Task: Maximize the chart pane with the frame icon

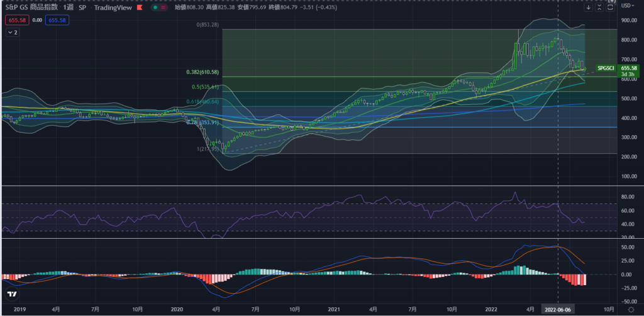Action: point(610,8)
